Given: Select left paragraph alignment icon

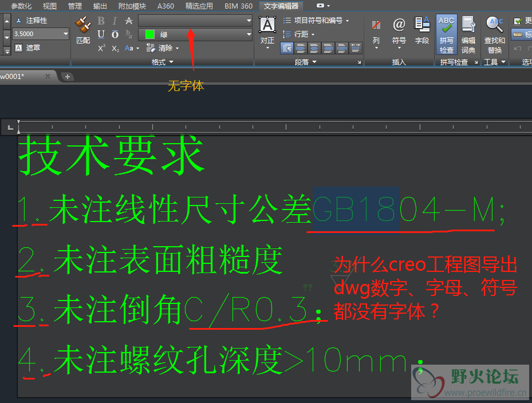Looking at the screenshot, I should point(301,48).
